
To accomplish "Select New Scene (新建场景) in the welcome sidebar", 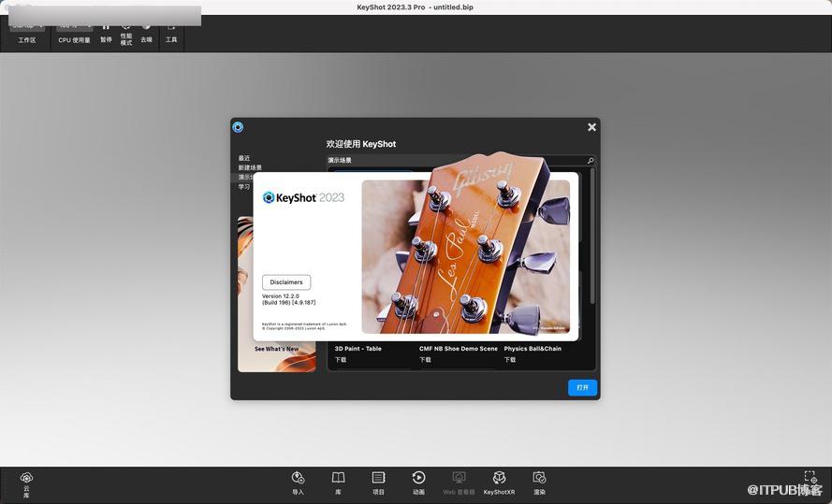I will [x=250, y=167].
